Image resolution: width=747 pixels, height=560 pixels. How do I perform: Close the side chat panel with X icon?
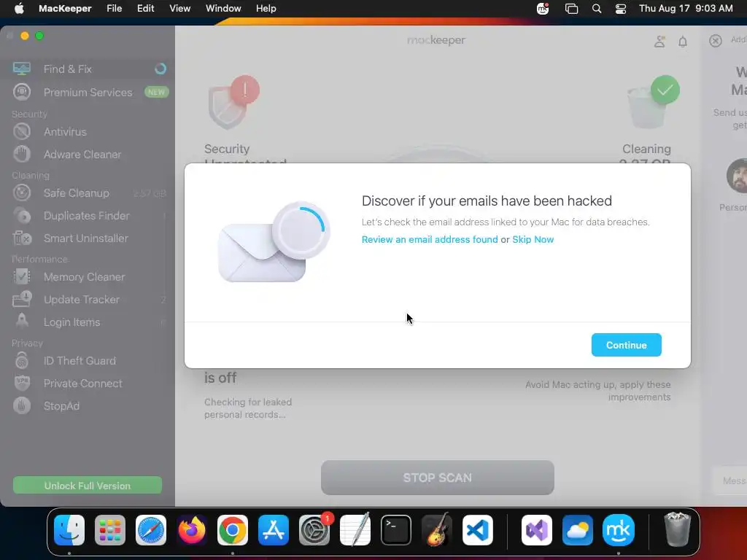tap(715, 41)
